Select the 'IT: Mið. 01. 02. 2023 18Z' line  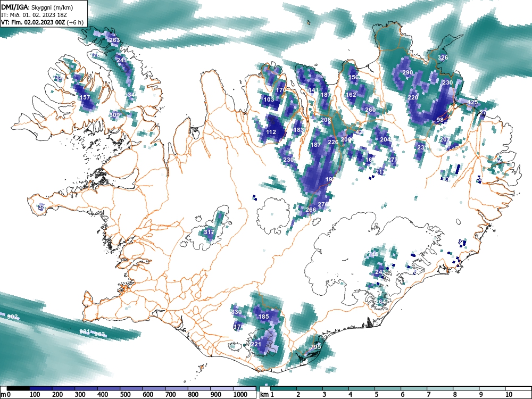(x=34, y=15)
